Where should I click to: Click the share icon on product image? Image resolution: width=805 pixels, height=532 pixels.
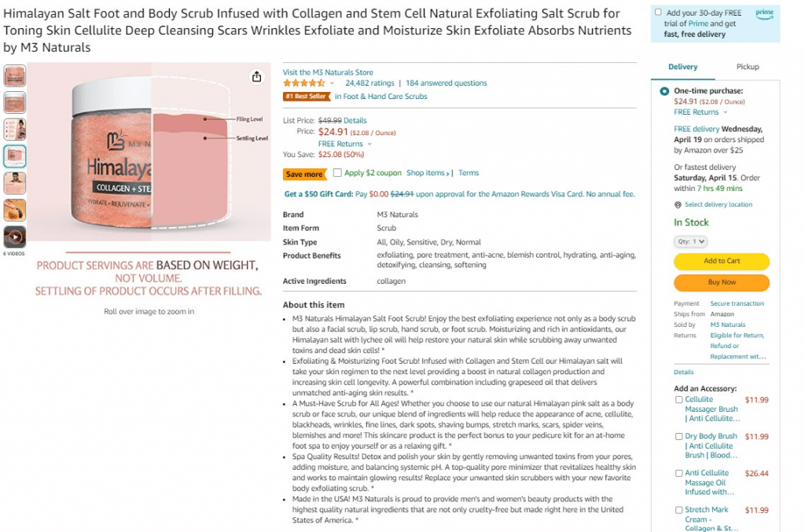point(256,76)
